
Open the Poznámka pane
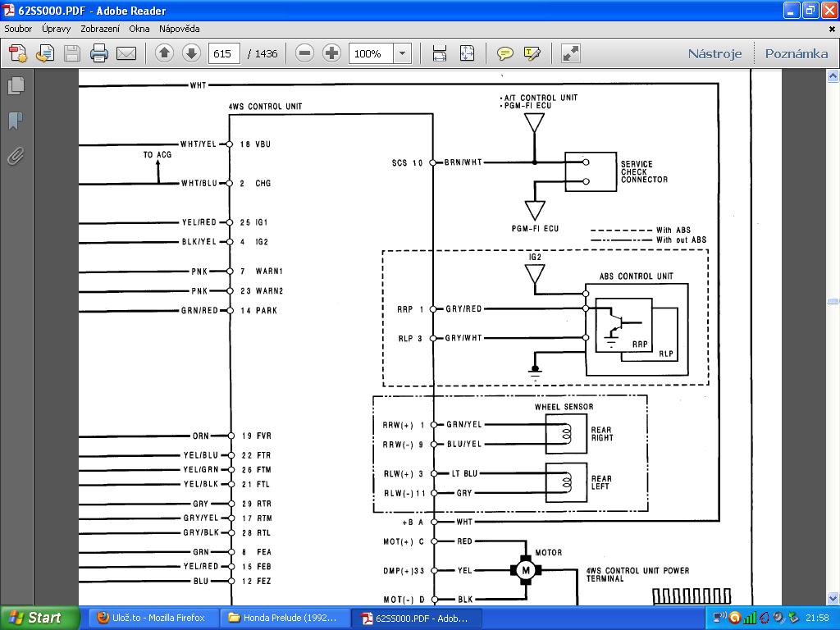(796, 54)
